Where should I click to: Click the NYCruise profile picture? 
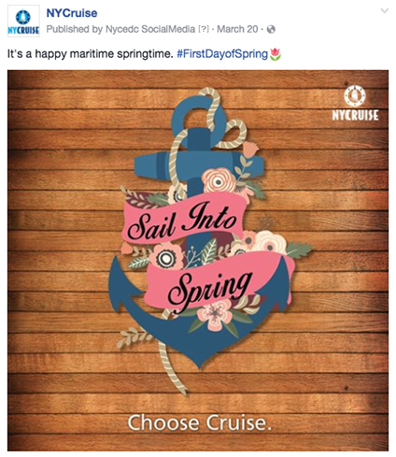[x=23, y=21]
